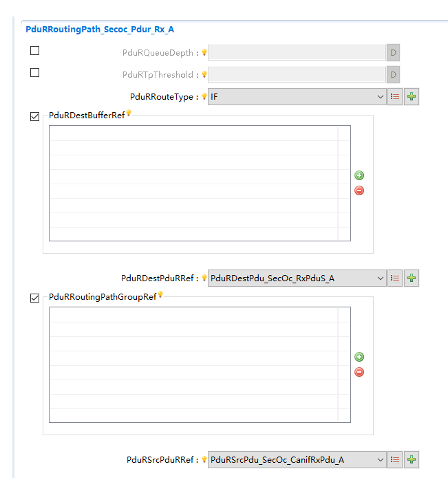Viewport: 448px width, 482px height.
Task: Click the list icon next to PduRSrcPduRRef
Action: pos(395,460)
